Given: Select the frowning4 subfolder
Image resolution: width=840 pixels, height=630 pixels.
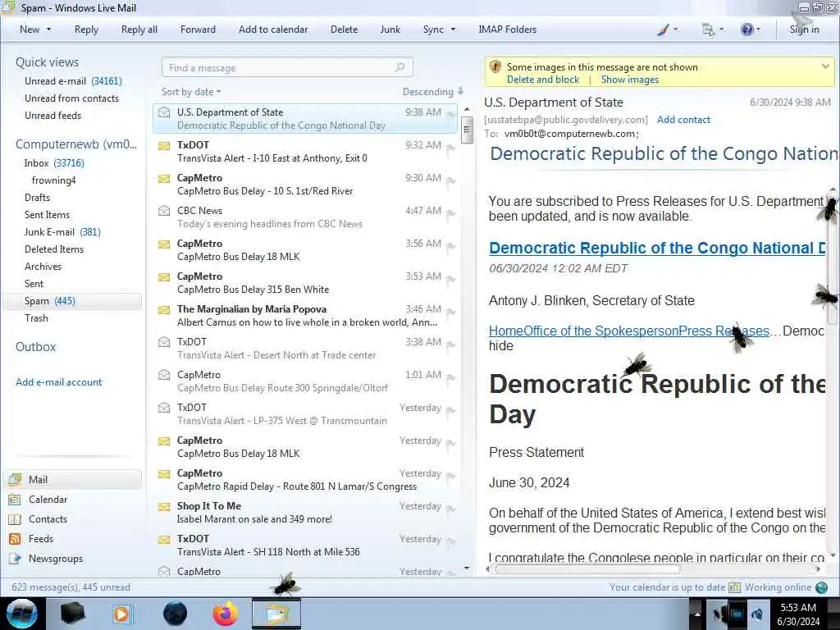Looking at the screenshot, I should (x=53, y=180).
